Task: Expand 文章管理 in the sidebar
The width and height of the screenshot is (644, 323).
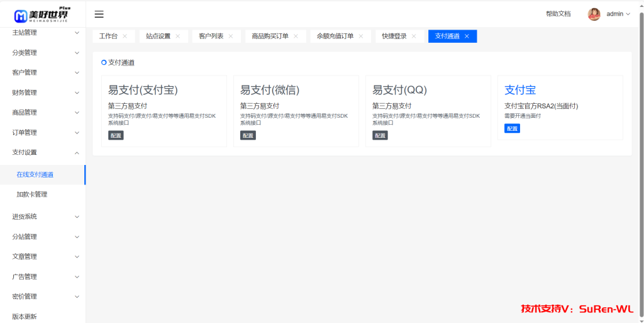Action: click(43, 256)
